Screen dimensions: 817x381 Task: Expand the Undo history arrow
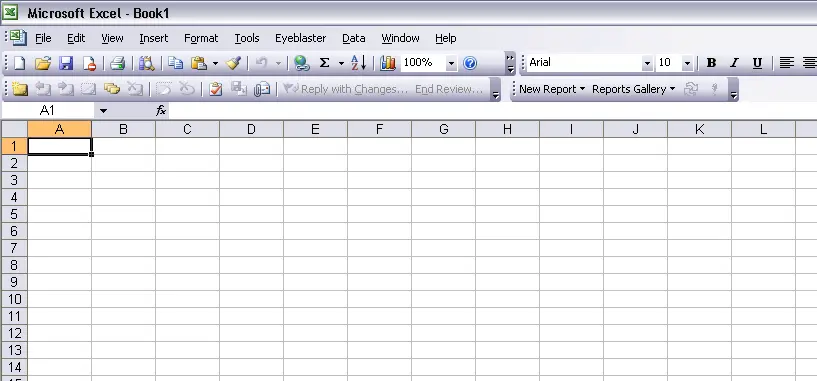(x=278, y=64)
